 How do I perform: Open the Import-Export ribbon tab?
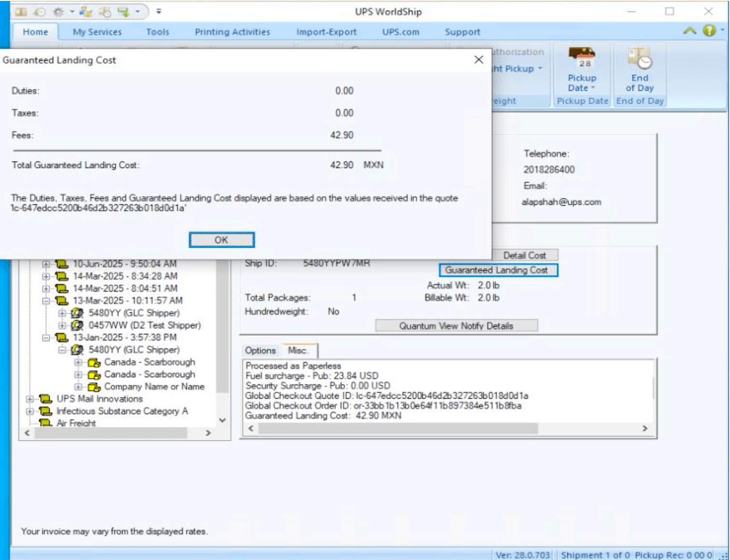[326, 32]
